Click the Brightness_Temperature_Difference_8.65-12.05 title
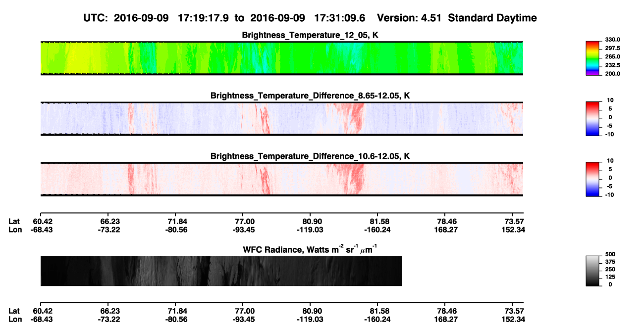This screenshot has width=644, height=330. (310, 95)
